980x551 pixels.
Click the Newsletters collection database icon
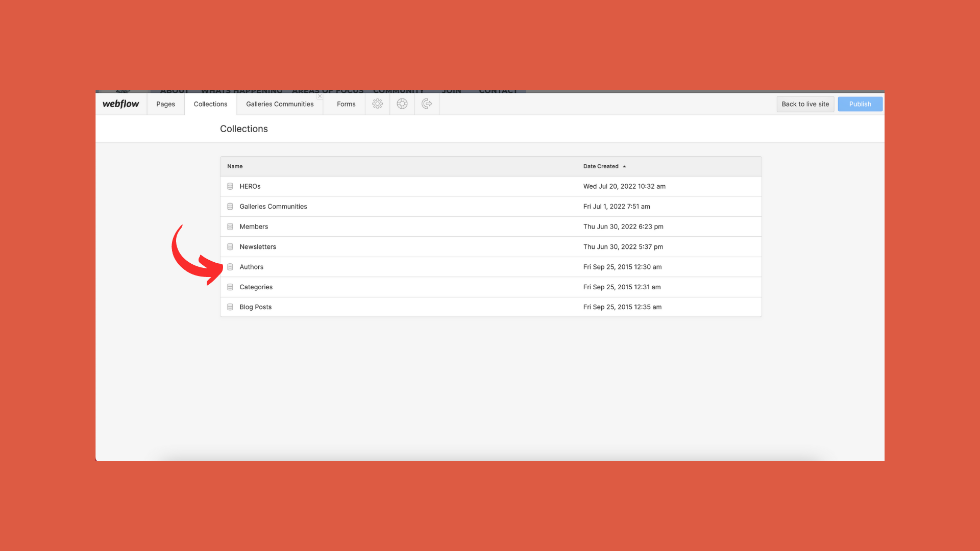coord(230,247)
